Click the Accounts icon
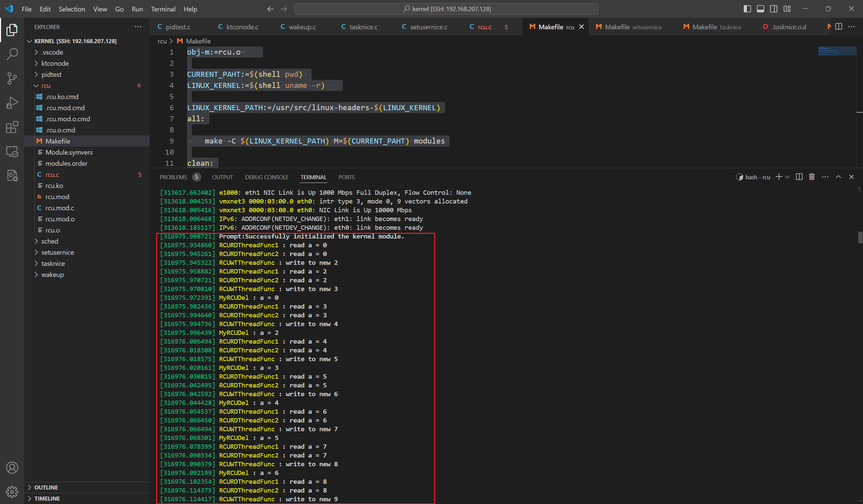The image size is (863, 504). (x=12, y=467)
